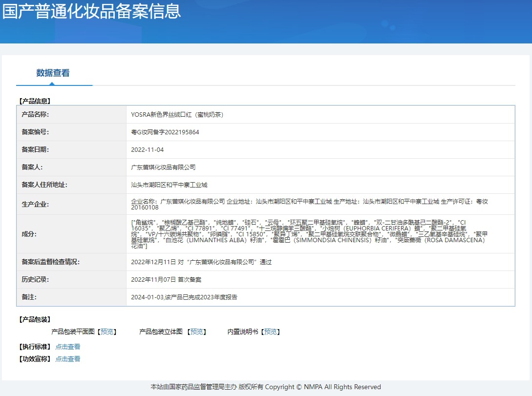The width and height of the screenshot is (532, 396).
Task: Open 预览 link for 产品包装平面图
Action: pos(107,332)
